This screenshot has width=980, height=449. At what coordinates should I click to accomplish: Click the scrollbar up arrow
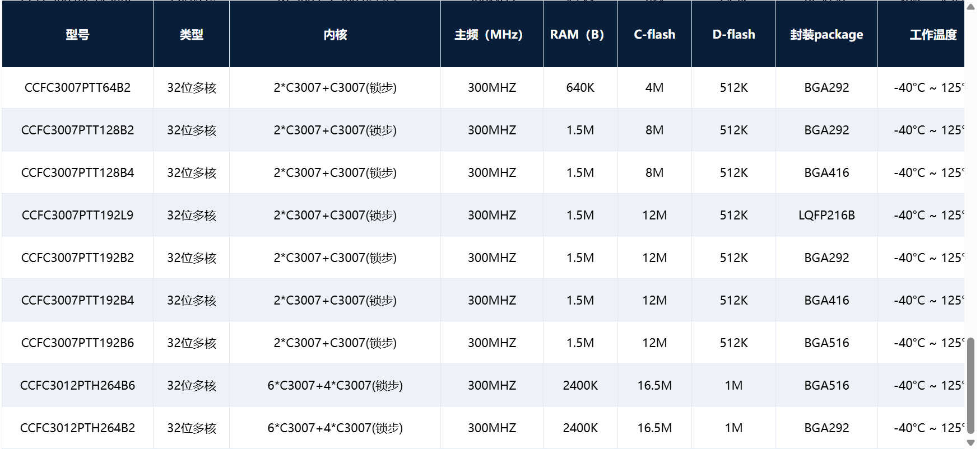pyautogui.click(x=970, y=7)
